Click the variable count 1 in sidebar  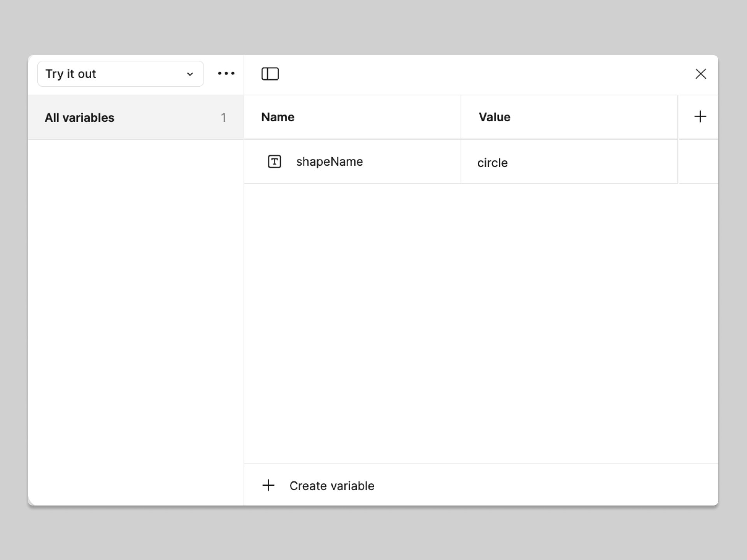tap(223, 117)
